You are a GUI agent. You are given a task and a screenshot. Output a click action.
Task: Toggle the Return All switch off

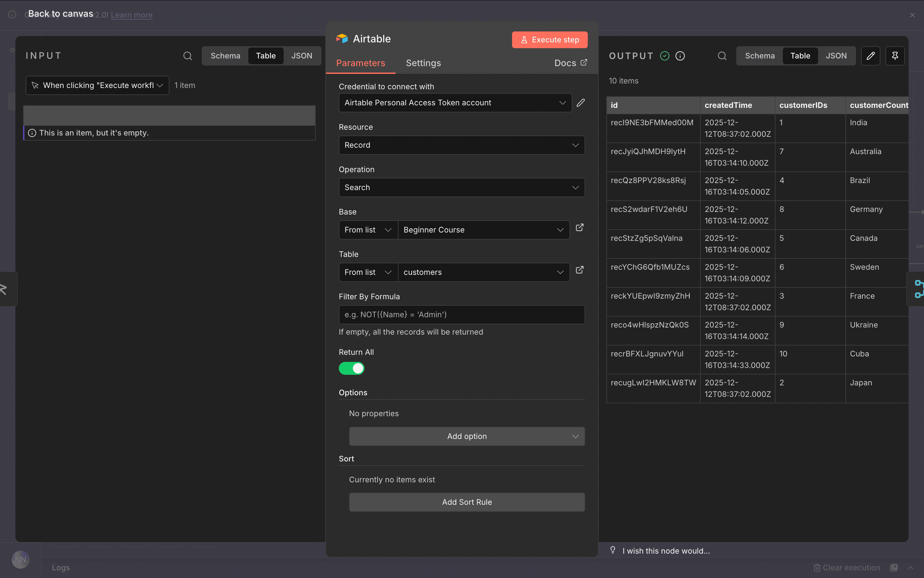(x=352, y=369)
